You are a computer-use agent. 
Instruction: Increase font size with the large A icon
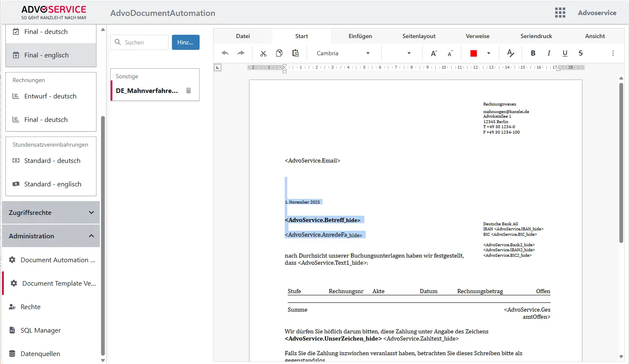tap(433, 53)
